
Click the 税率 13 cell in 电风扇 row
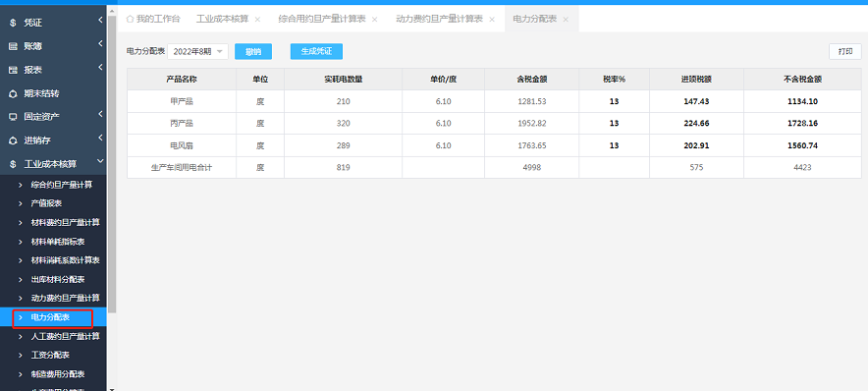pos(614,145)
